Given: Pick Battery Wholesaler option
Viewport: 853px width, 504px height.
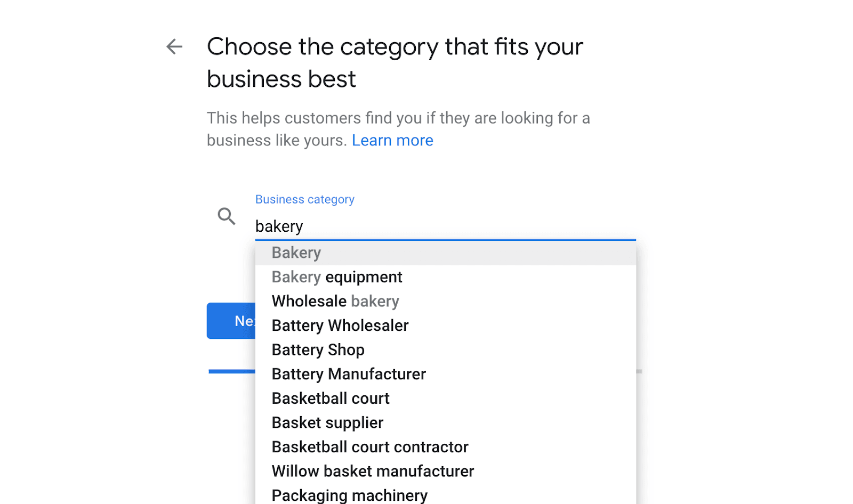Looking at the screenshot, I should pyautogui.click(x=340, y=326).
